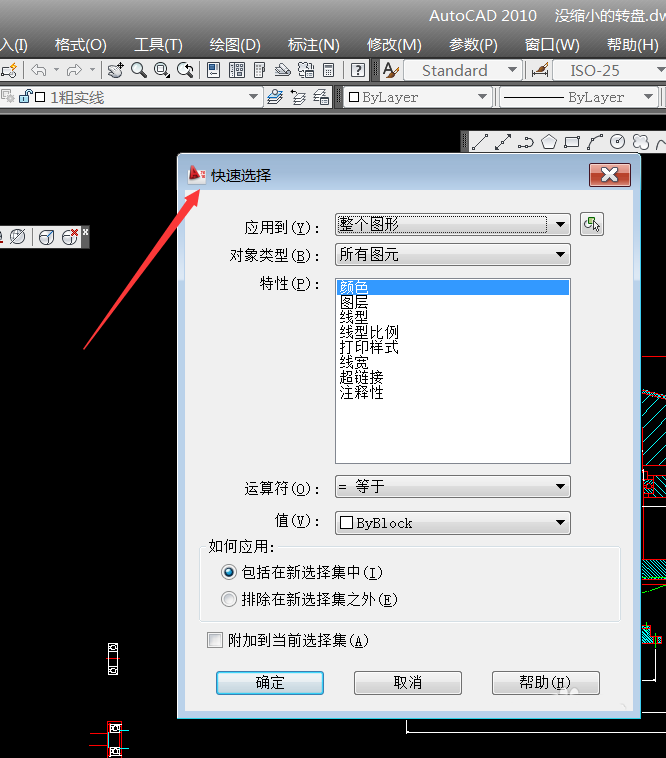Click the Undo arrow in the toolbar
The height and width of the screenshot is (758, 666).
click(x=39, y=71)
